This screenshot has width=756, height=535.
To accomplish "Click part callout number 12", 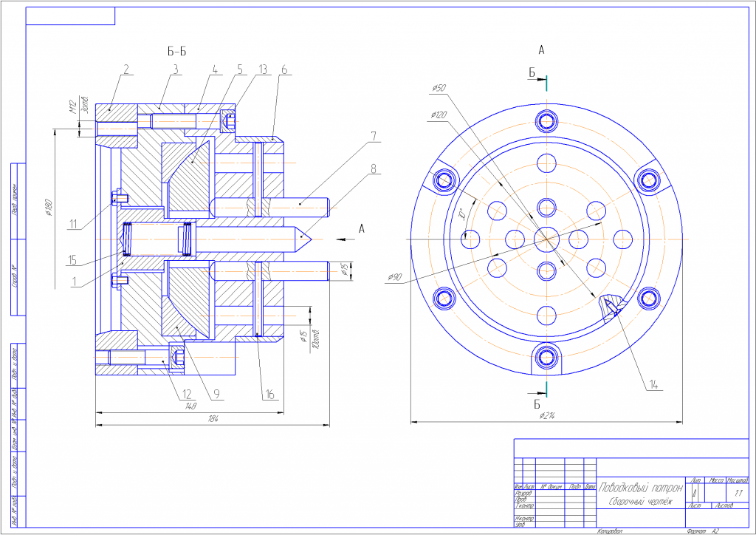I will [x=188, y=395].
